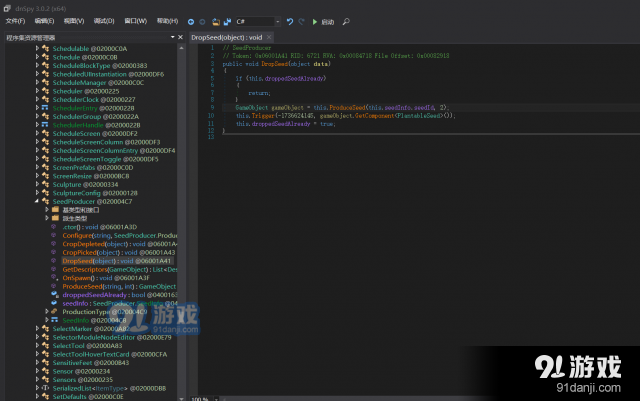Click the navigate forward arrow in toolbar
The width and height of the screenshot is (640, 401).
coord(202,22)
